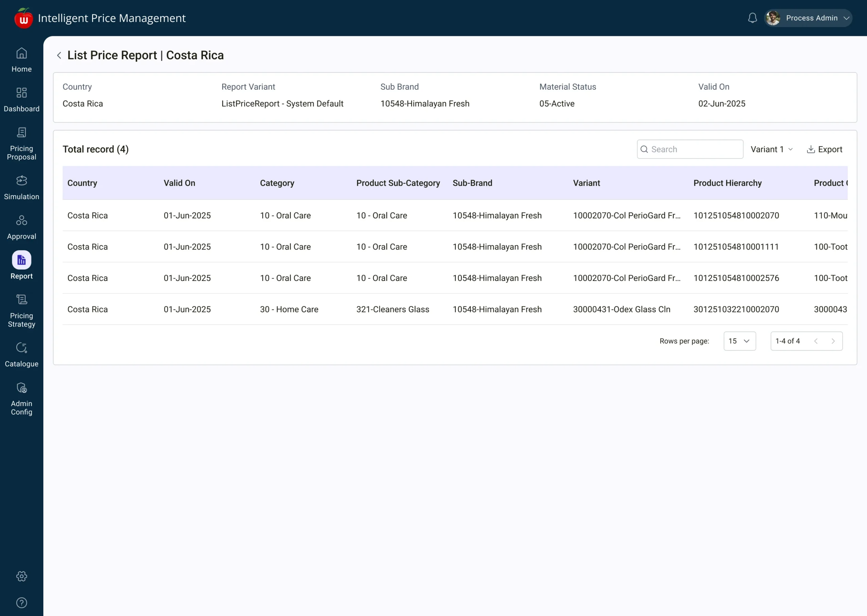The height and width of the screenshot is (616, 867).
Task: Sort by the Category column header
Action: tap(277, 183)
